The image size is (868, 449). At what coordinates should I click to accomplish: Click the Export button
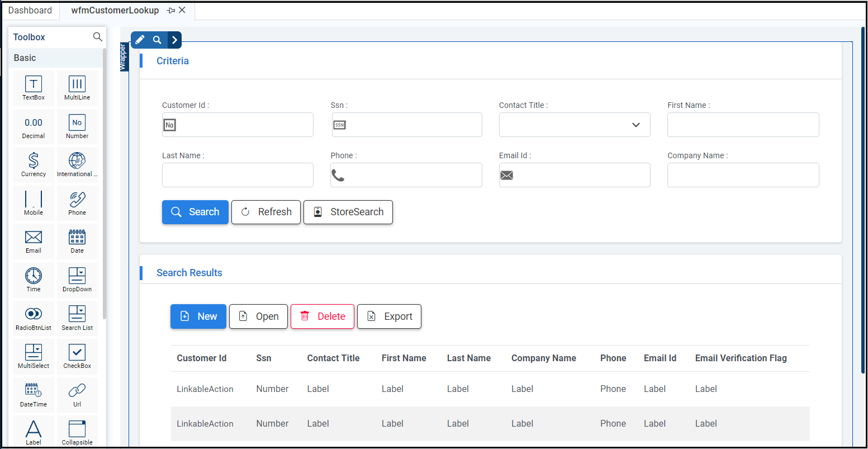pyautogui.click(x=389, y=316)
